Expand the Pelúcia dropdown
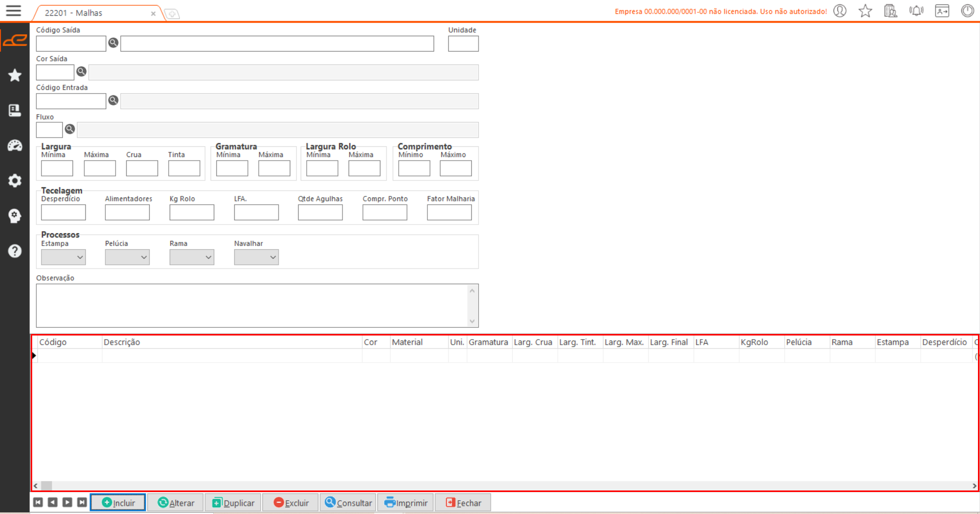This screenshot has height=514, width=980. tap(127, 257)
